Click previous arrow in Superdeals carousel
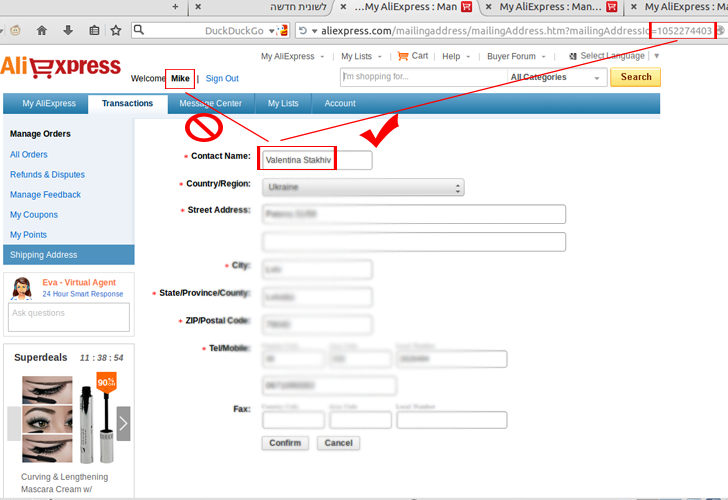The height and width of the screenshot is (500, 728). click(x=14, y=423)
